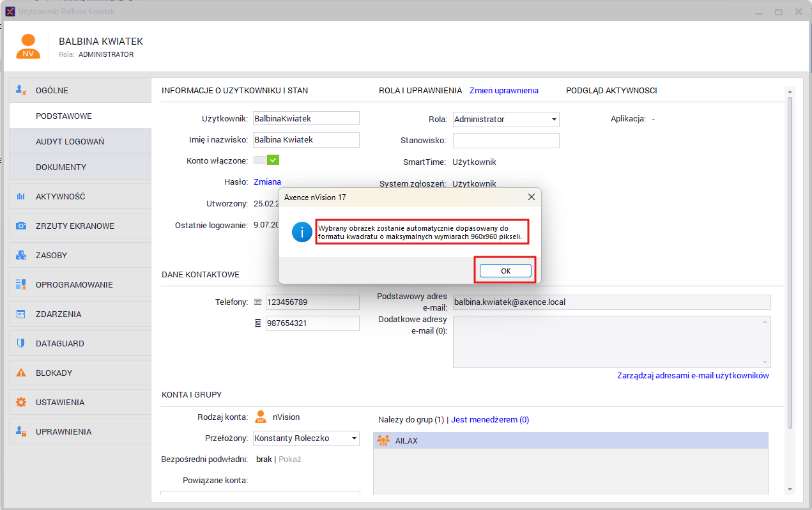Click the Zrzuty ekranowe camera icon
This screenshot has height=510, width=812.
(21, 226)
